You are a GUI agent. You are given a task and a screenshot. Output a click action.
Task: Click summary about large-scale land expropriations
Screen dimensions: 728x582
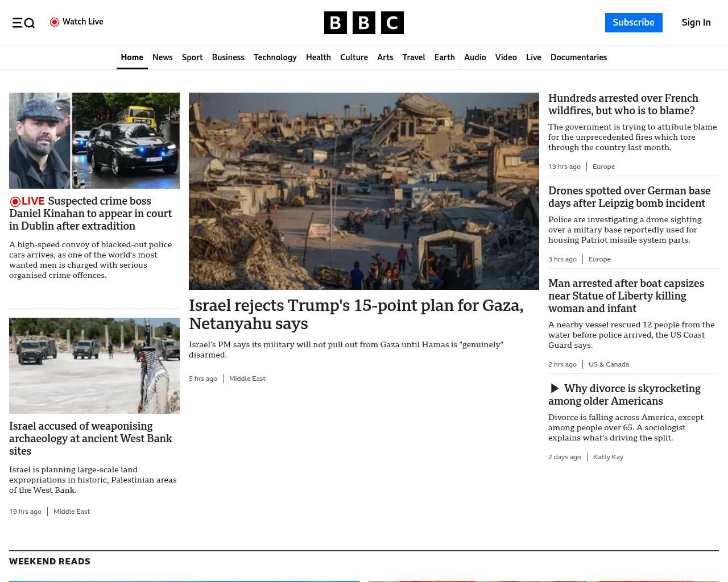pyautogui.click(x=93, y=480)
